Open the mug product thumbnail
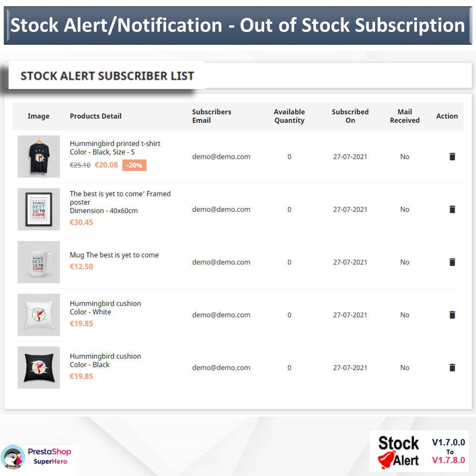 39,262
